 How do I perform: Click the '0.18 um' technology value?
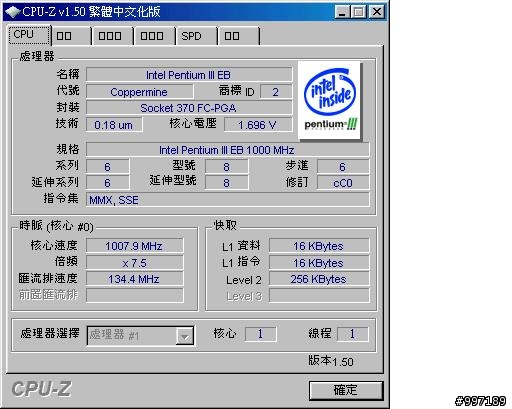pyautogui.click(x=114, y=125)
